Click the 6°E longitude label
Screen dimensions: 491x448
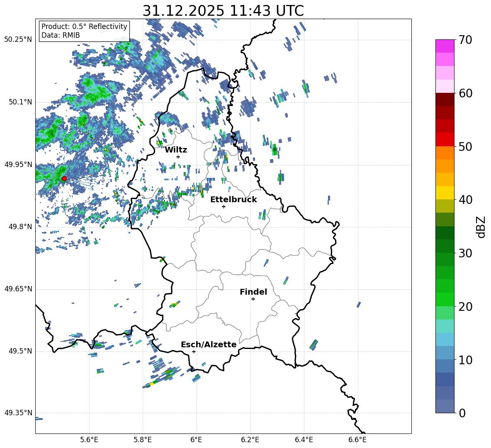point(196,440)
